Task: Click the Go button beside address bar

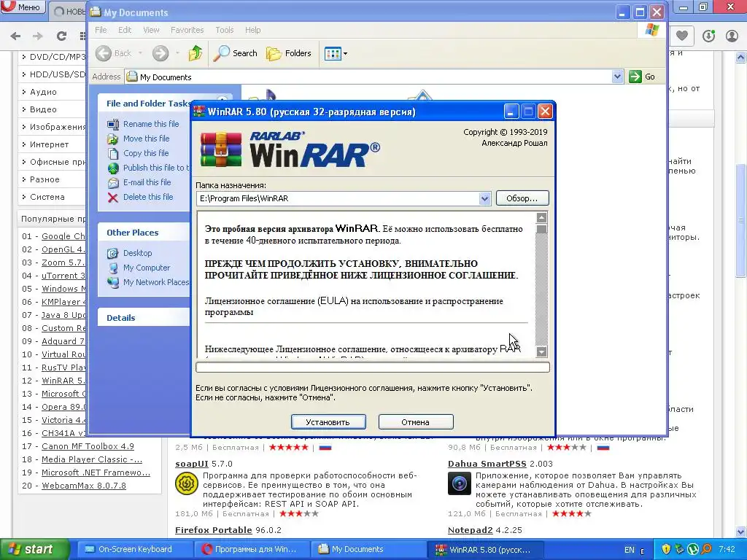Action: tap(643, 77)
